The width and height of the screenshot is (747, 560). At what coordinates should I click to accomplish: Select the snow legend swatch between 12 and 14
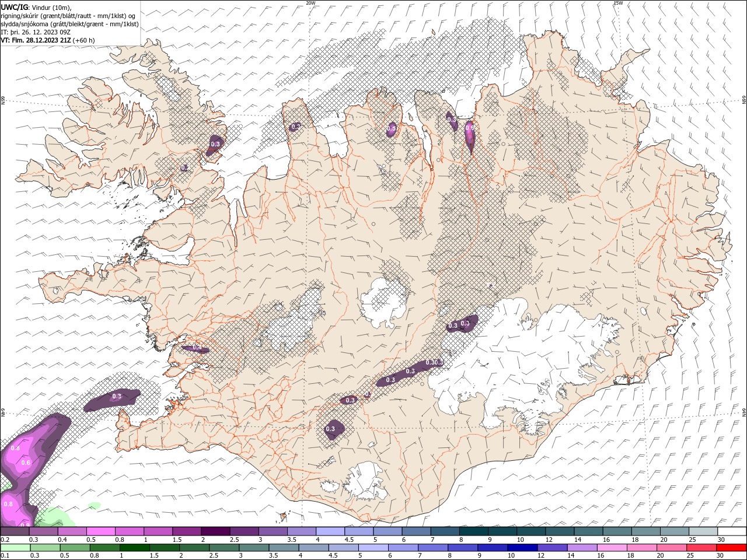point(559,531)
